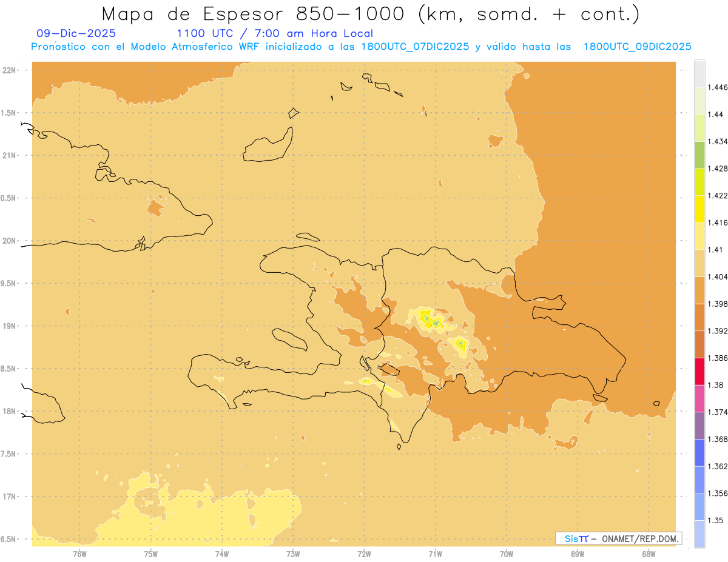The height and width of the screenshot is (562, 728).
Task: Click the longitude label '74W'
Action: tap(222, 554)
